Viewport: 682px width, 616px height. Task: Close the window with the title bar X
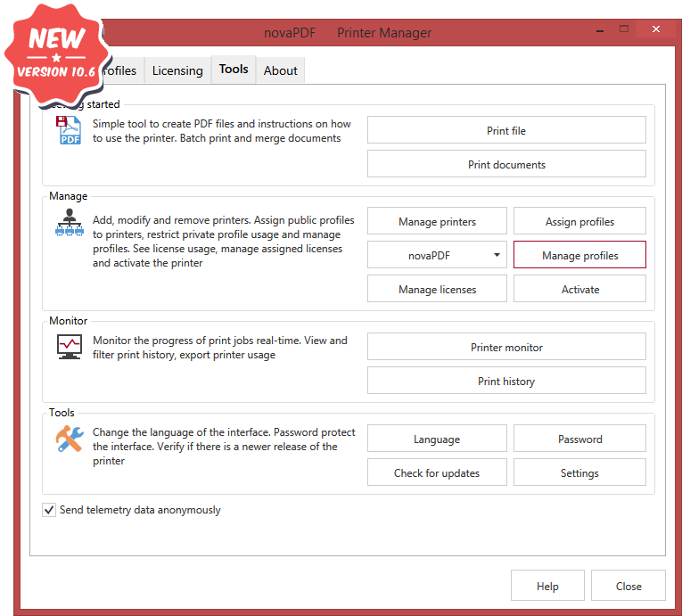point(656,29)
